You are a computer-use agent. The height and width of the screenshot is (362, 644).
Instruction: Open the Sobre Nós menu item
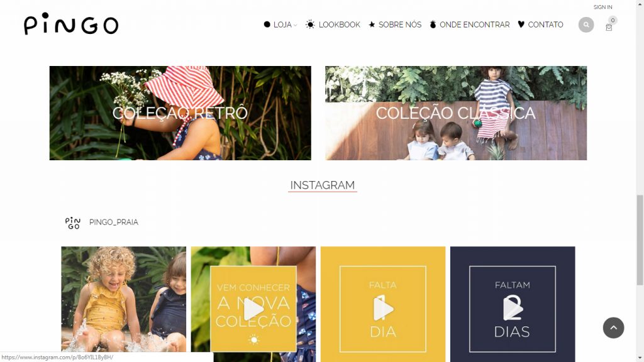point(399,25)
